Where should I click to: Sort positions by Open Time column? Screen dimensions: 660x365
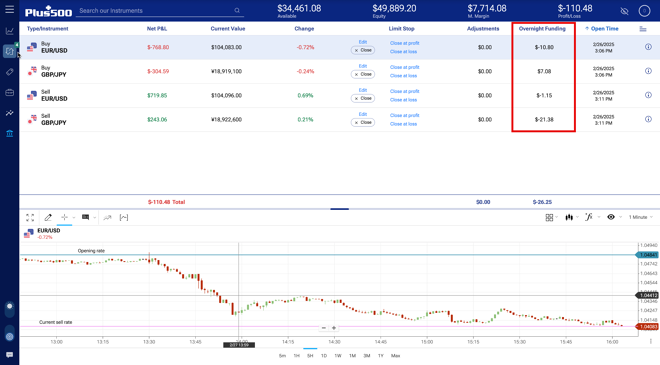tap(602, 29)
